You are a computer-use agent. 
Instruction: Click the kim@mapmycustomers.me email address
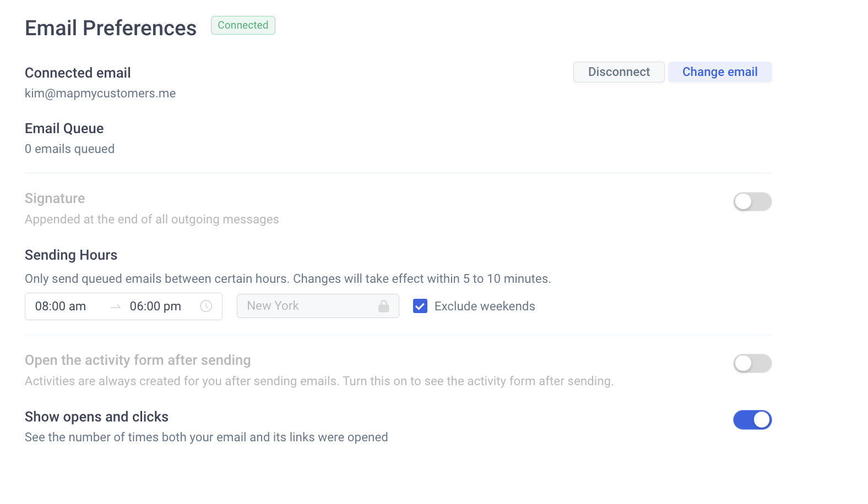pos(100,94)
